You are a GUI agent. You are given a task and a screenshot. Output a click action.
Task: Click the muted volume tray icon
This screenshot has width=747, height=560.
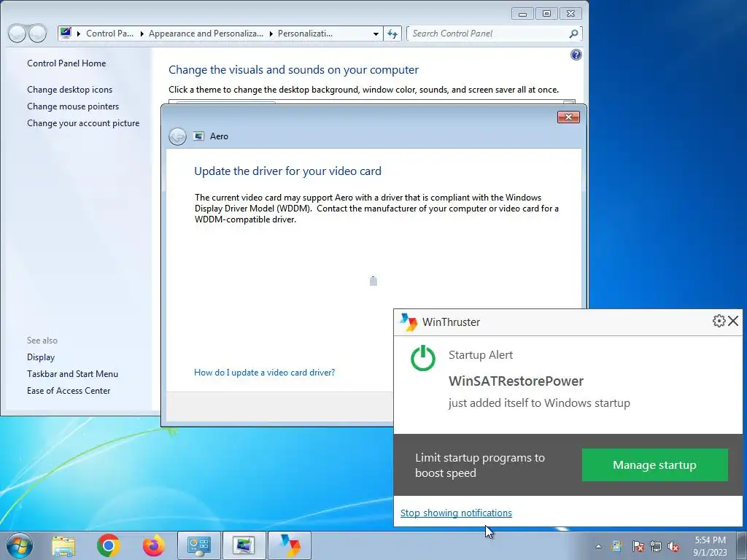tap(673, 546)
